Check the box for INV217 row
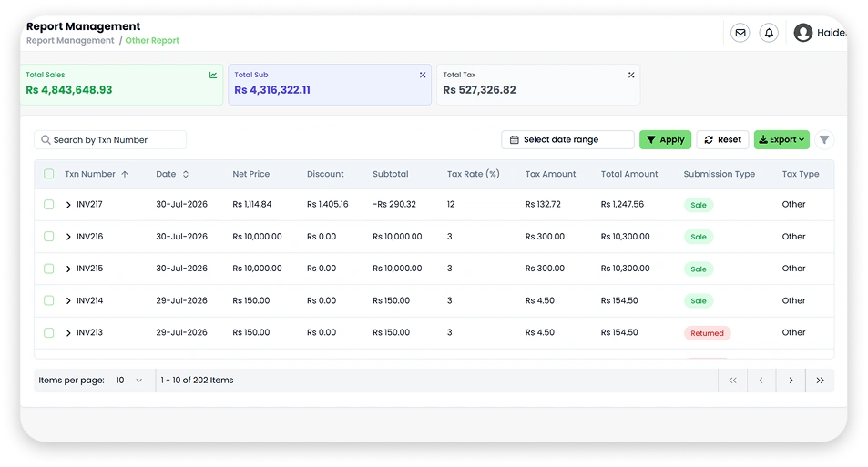 pyautogui.click(x=48, y=204)
